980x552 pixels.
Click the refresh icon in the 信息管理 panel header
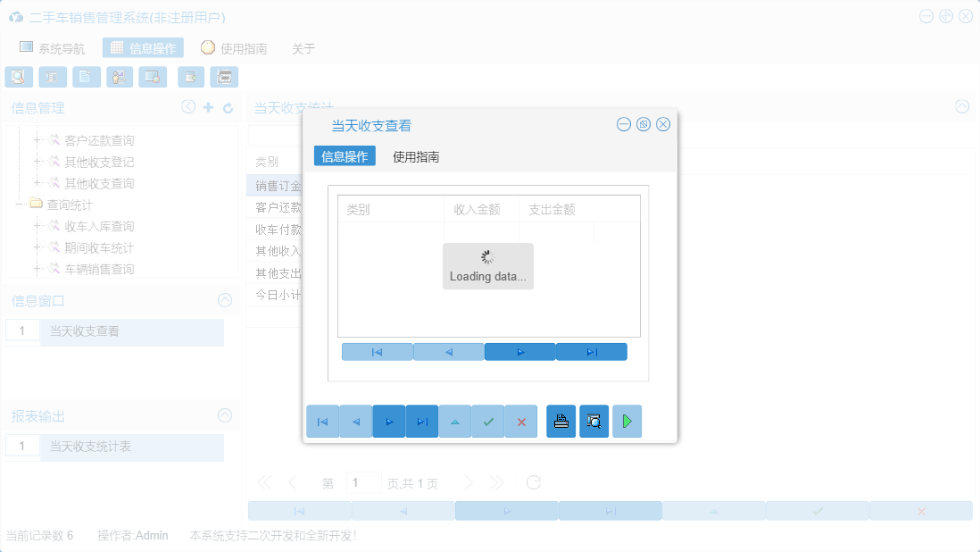pyautogui.click(x=226, y=106)
